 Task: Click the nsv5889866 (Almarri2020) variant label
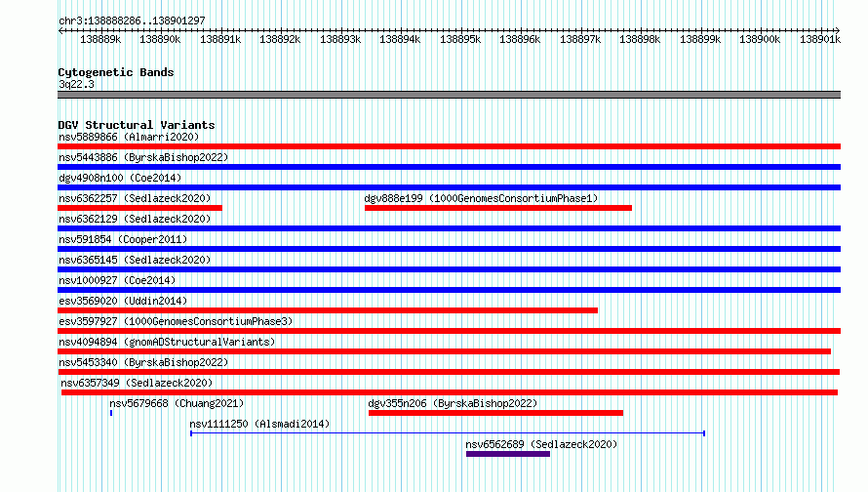click(129, 137)
